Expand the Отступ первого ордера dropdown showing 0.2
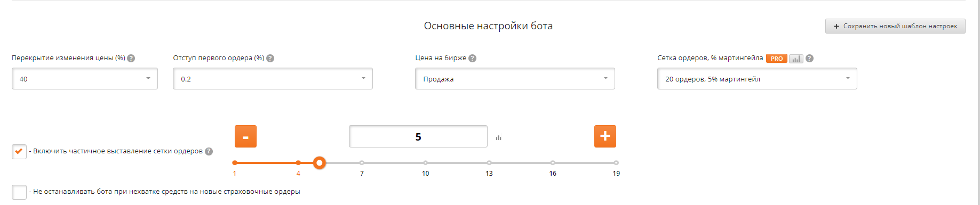The height and width of the screenshot is (205, 980). 273,78
